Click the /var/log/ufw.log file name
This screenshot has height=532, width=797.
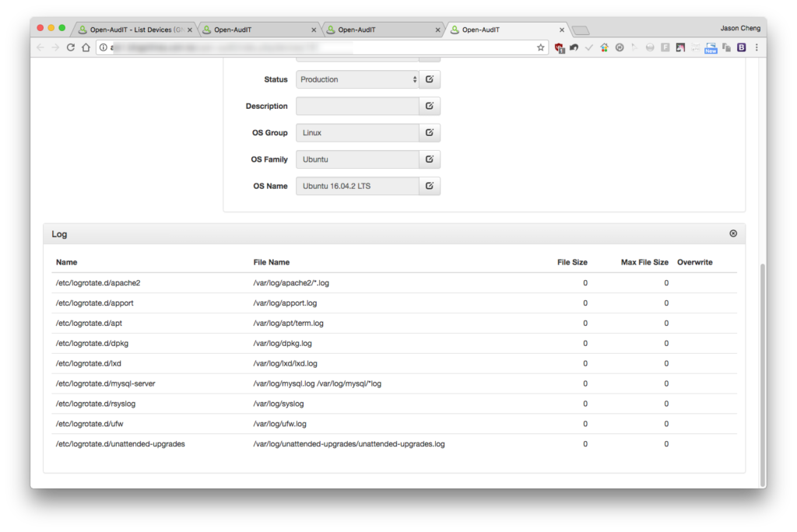[280, 424]
